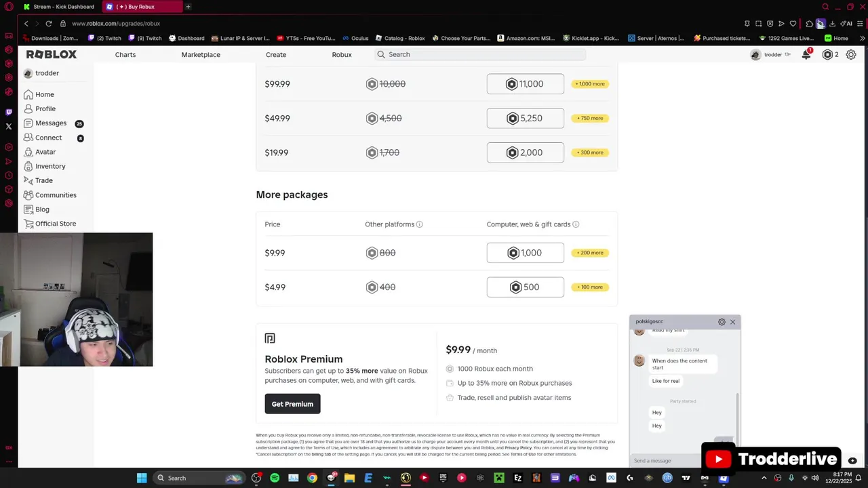The height and width of the screenshot is (488, 868).
Task: Show hidden system tray icons chevron
Action: 765,478
